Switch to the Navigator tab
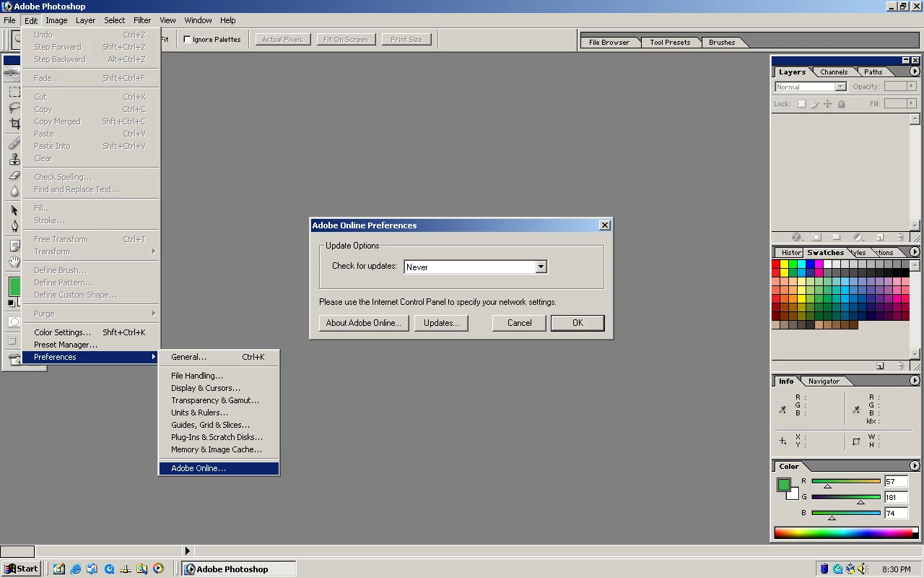Image resolution: width=924 pixels, height=578 pixels. click(824, 381)
